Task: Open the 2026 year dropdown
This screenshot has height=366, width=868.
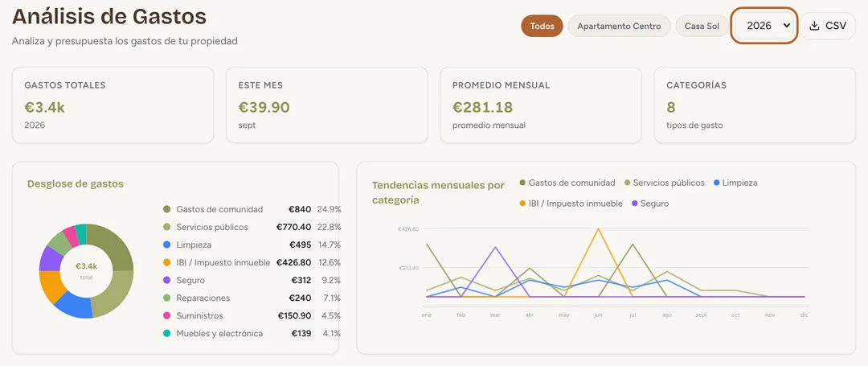Action: click(764, 26)
